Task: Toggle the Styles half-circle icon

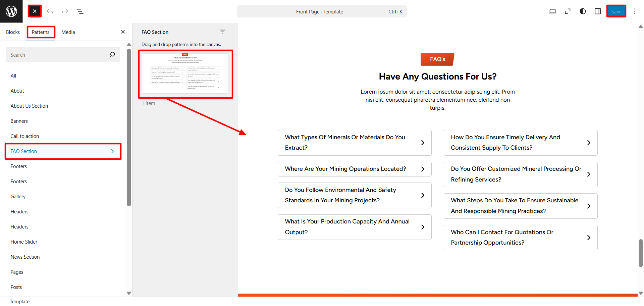Action: coord(583,11)
